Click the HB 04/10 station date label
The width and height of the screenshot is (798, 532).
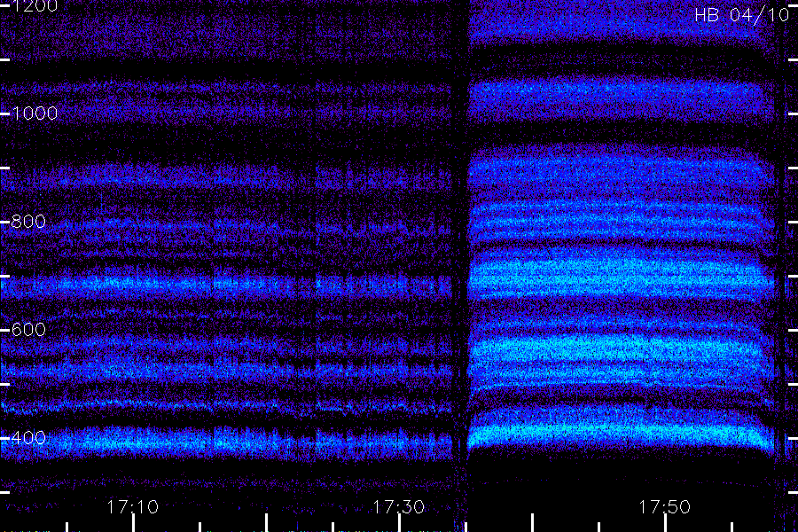pos(742,15)
